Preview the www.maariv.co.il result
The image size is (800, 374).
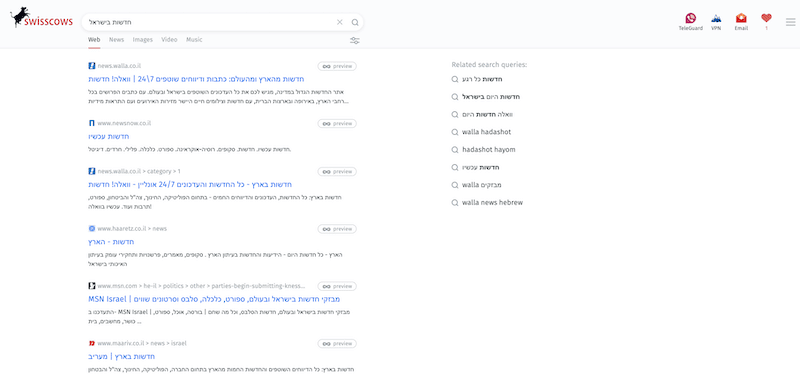pos(337,344)
